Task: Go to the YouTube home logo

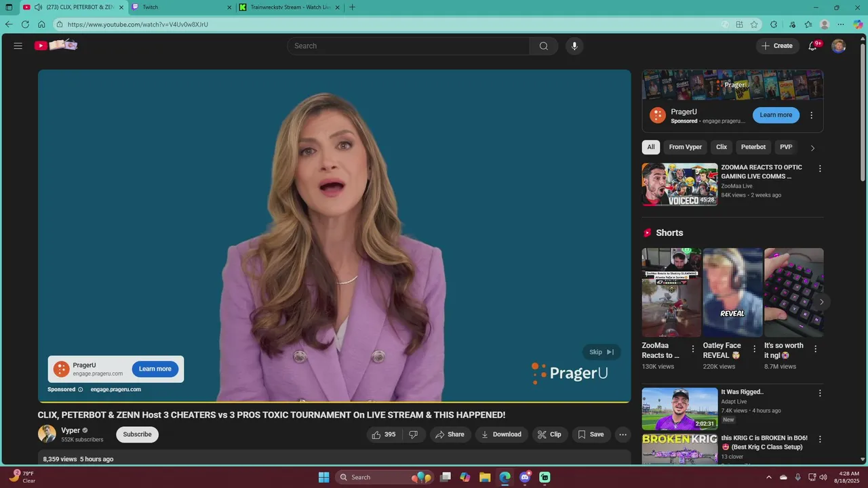Action: [56, 45]
